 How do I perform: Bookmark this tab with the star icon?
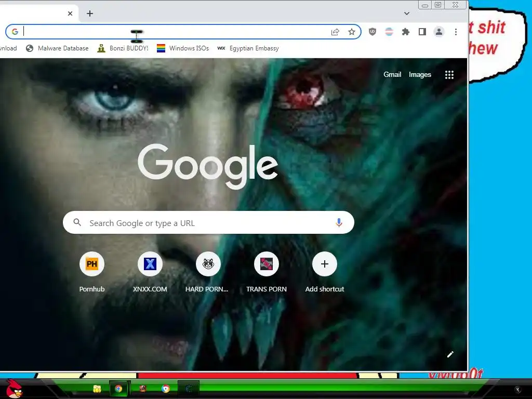pos(352,32)
